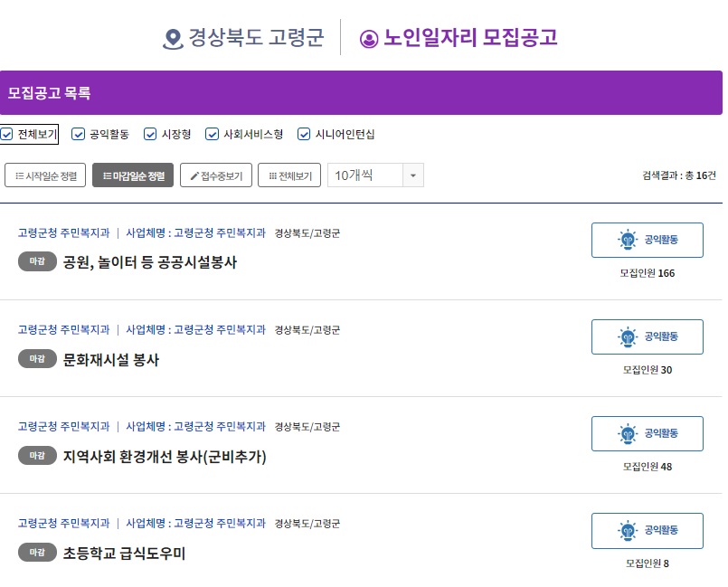Click the 모집공고 목록 purple header bar

pyautogui.click(x=361, y=93)
